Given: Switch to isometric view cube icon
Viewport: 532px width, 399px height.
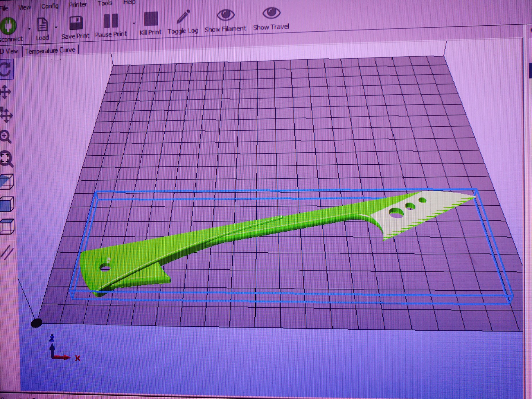Looking at the screenshot, I should click(x=7, y=182).
